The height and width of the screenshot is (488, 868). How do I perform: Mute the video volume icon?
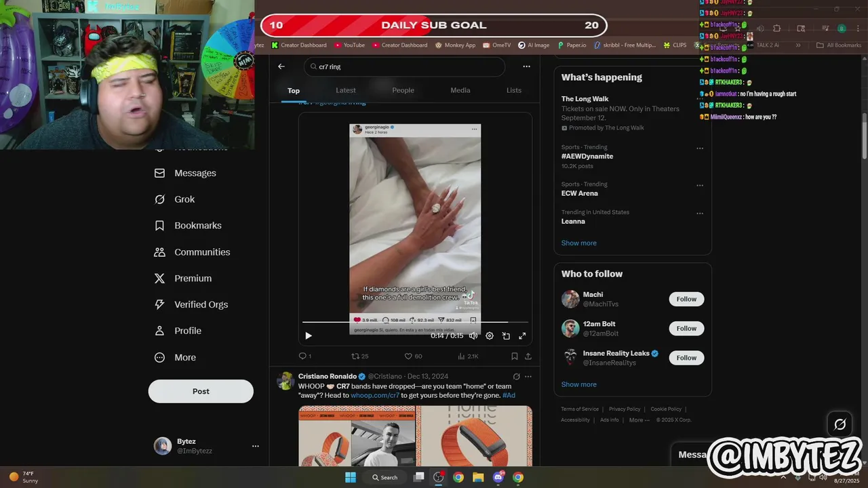coord(473,335)
